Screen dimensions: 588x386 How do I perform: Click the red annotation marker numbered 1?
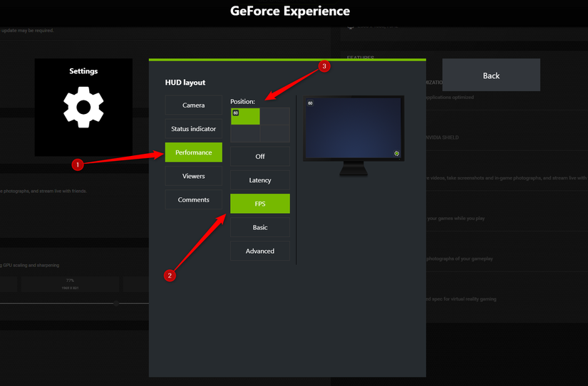coord(78,165)
